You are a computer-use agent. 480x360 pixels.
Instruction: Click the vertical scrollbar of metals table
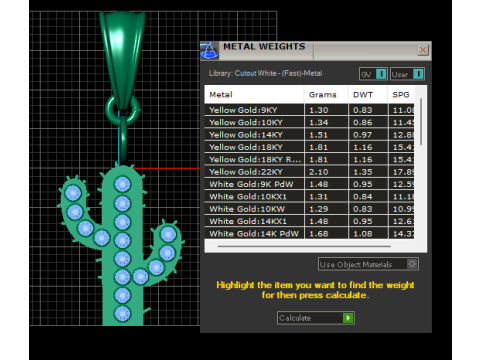click(421, 122)
